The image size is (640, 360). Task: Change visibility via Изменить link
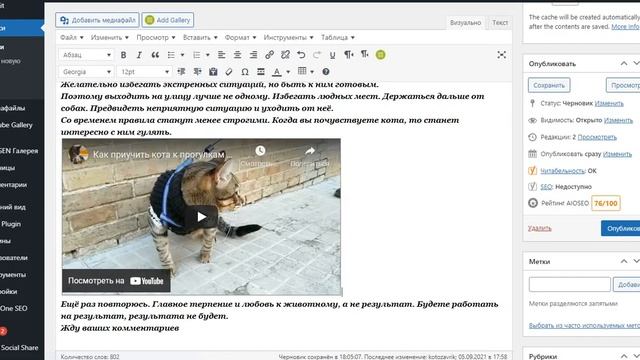(618, 120)
